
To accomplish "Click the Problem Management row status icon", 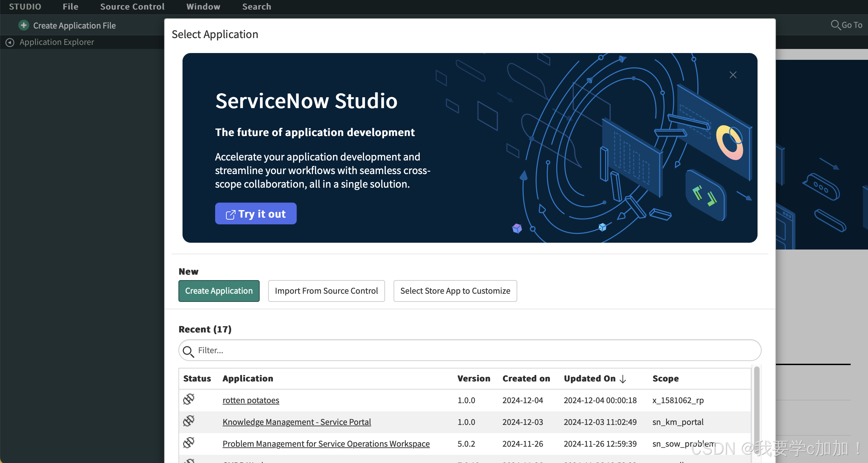I will pyautogui.click(x=189, y=443).
